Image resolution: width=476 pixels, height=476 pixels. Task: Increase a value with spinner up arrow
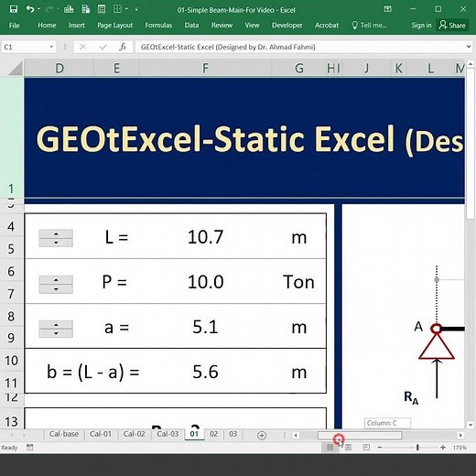tap(56, 325)
